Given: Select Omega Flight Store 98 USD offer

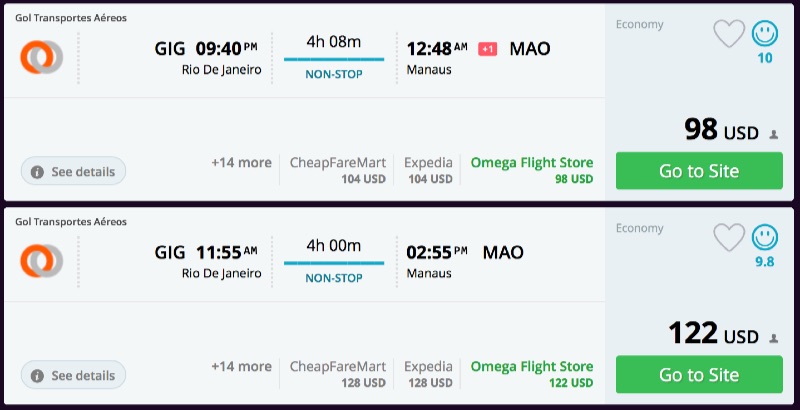Looking at the screenshot, I should (532, 170).
